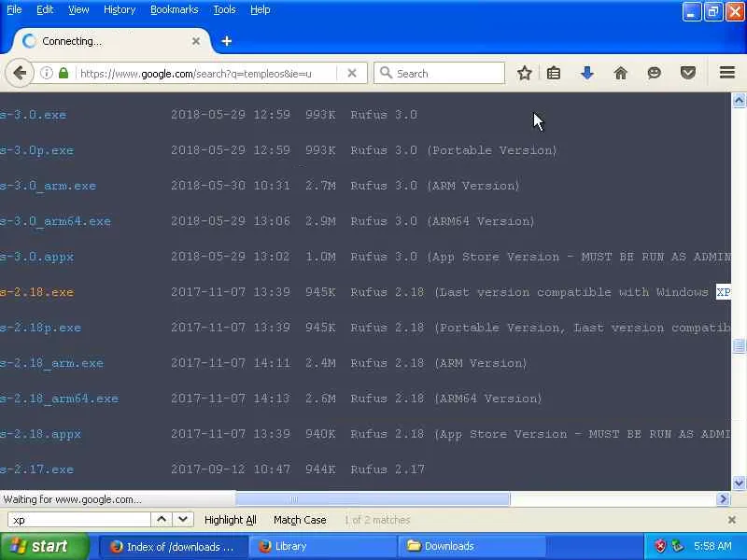Download the s-2.18.exe link
The width and height of the screenshot is (747, 560).
tap(36, 292)
